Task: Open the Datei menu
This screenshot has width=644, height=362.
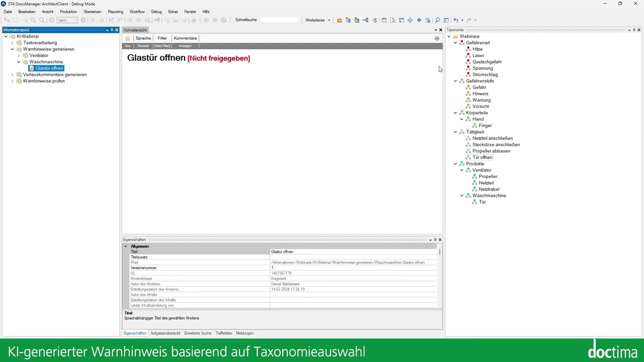Action: (8, 12)
